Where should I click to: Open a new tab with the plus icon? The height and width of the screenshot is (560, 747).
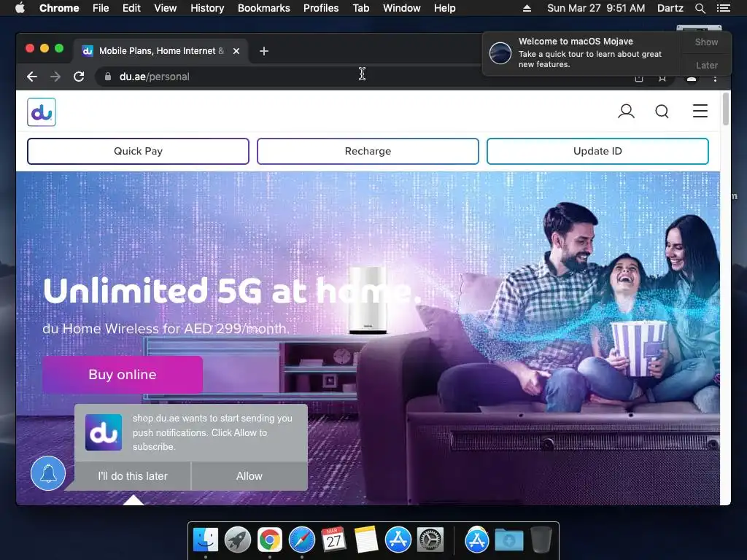[x=264, y=51]
